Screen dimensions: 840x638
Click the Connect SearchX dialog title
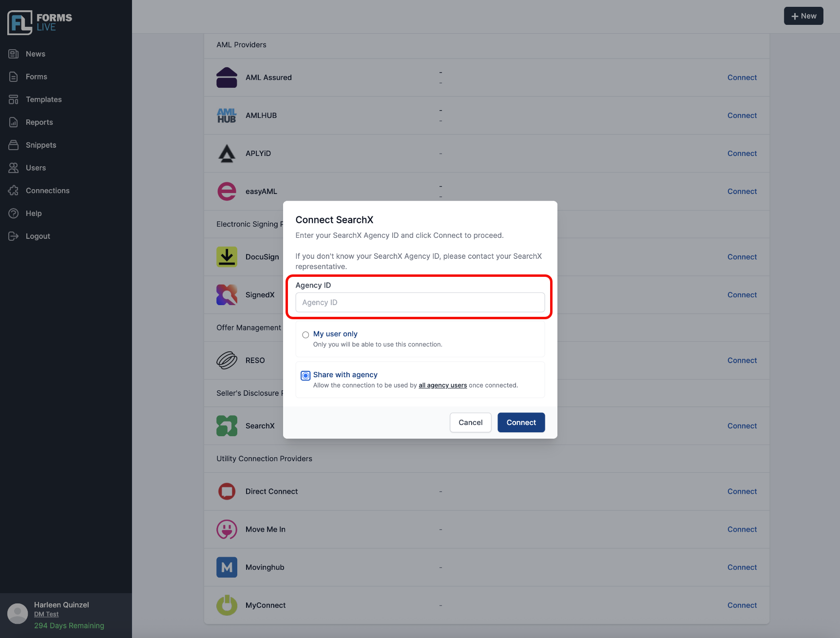334,220
